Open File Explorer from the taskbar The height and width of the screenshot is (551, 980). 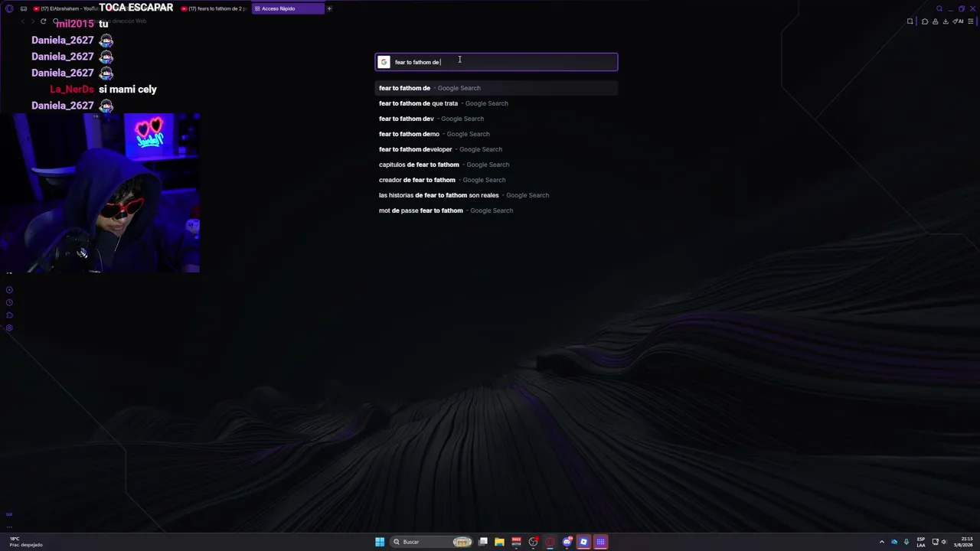[499, 542]
